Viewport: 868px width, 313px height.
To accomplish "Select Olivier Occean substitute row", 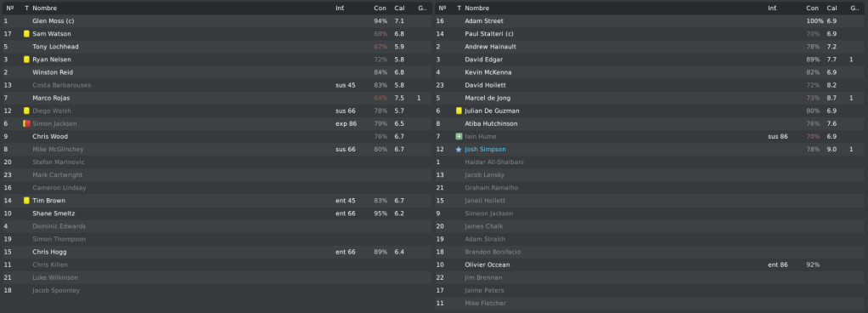I will coord(649,265).
